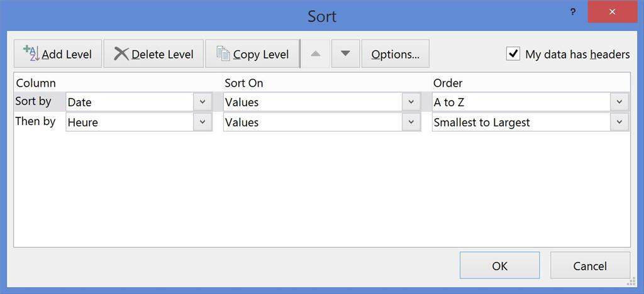Move level up with arrow
The width and height of the screenshot is (644, 294).
tap(316, 54)
